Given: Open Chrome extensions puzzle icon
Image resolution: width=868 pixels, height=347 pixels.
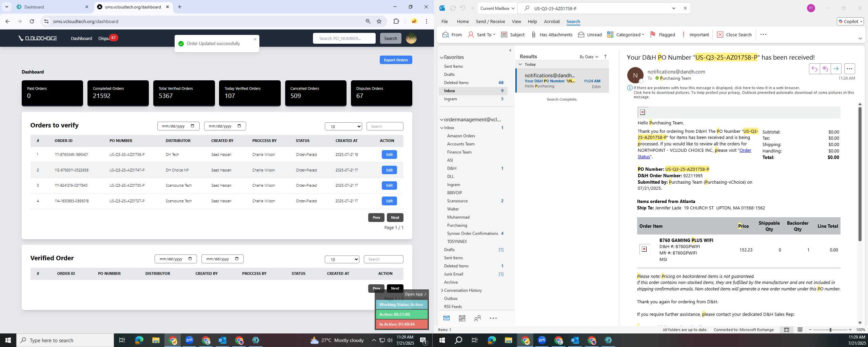Looking at the screenshot, I should pos(396,21).
